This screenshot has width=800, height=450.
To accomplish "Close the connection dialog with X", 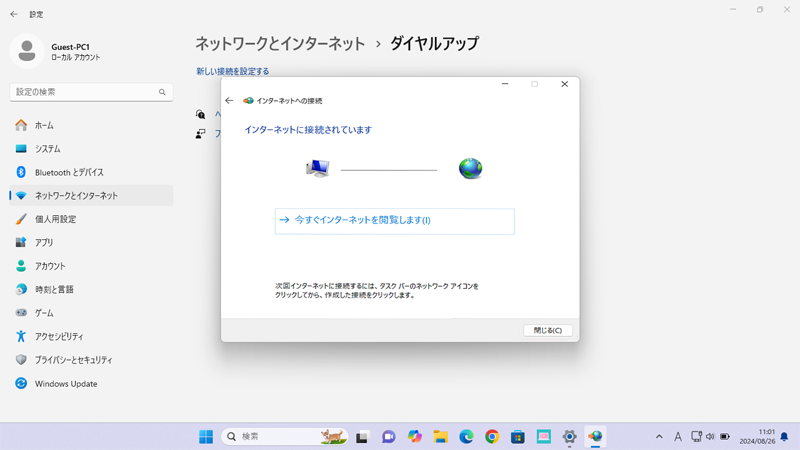I will (564, 84).
